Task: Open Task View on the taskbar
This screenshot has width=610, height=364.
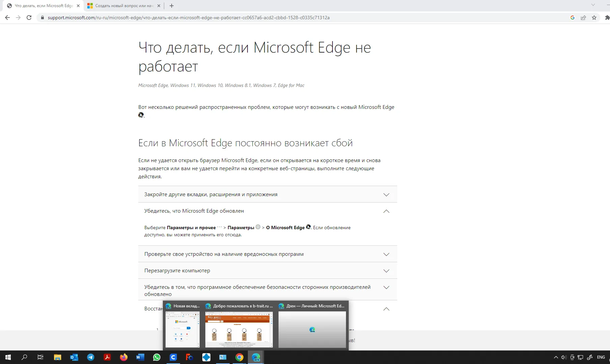Action: 40,357
